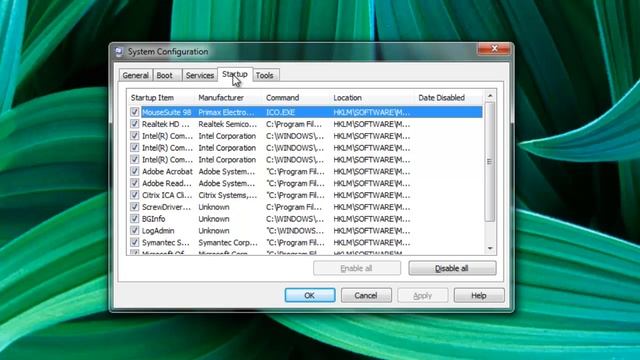The image size is (640, 360).
Task: Click the 'LogAdmin' startup item name
Action: pos(158,231)
